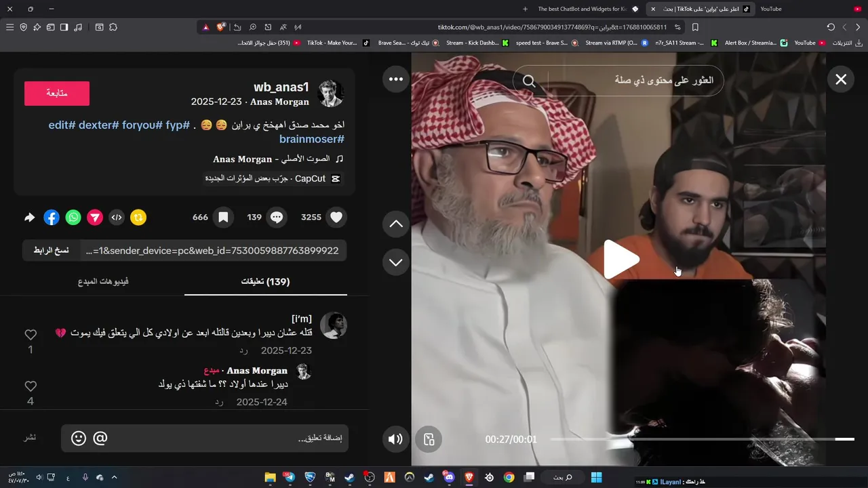Toggle Brave sidebar panel icon

click(64, 27)
